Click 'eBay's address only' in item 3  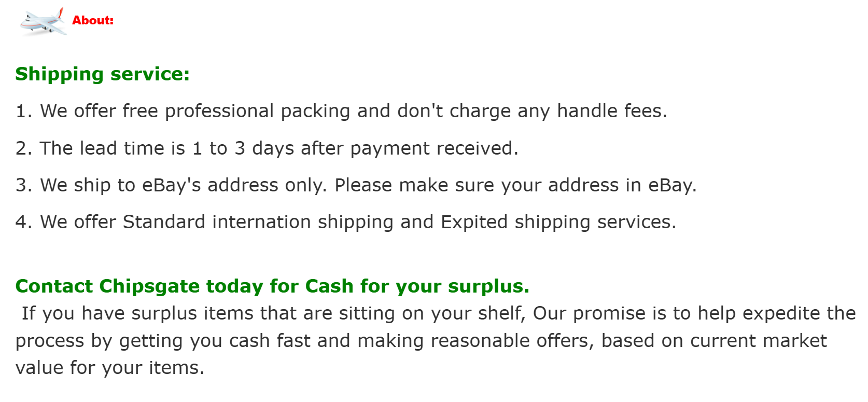coord(234,185)
